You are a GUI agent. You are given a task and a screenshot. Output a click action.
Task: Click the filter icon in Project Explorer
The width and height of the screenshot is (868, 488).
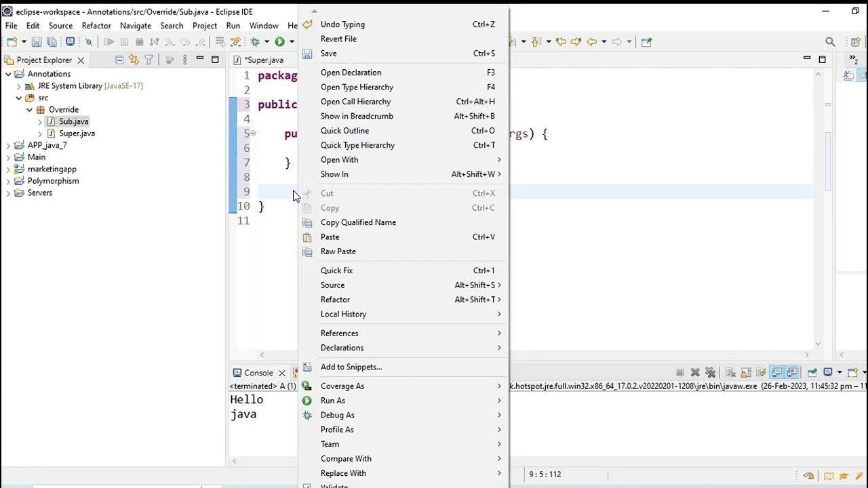(149, 60)
